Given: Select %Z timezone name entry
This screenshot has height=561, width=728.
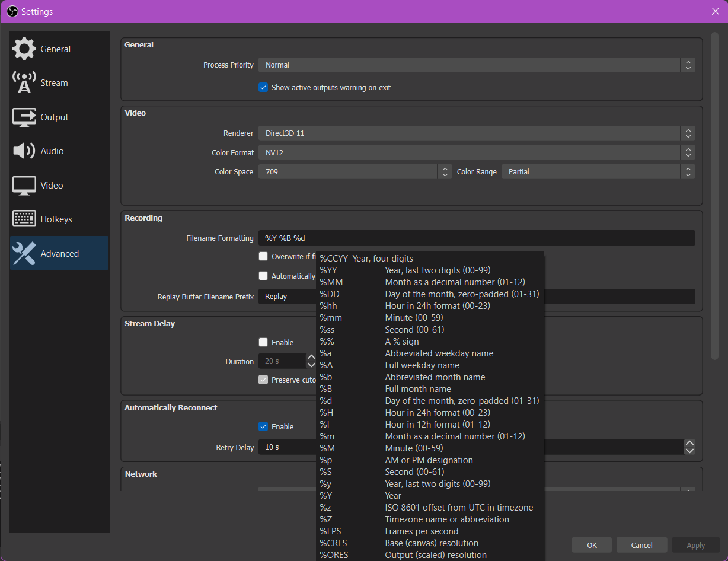Looking at the screenshot, I should [430, 519].
